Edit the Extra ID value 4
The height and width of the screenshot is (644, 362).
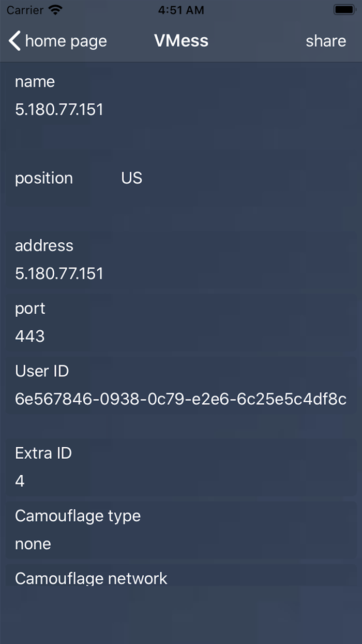click(x=20, y=481)
